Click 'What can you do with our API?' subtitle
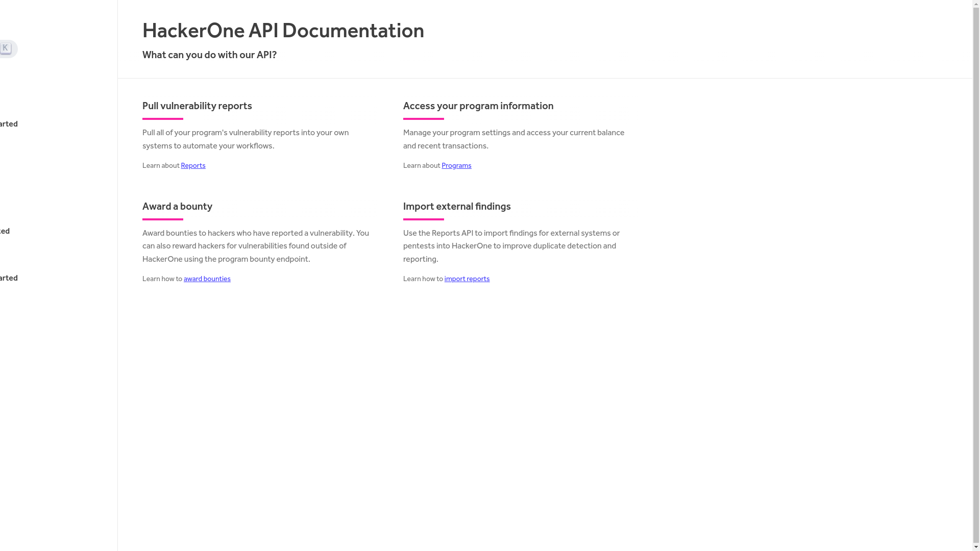980x551 pixels. tap(209, 55)
